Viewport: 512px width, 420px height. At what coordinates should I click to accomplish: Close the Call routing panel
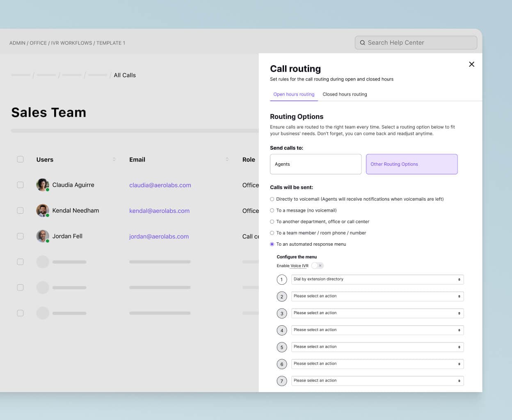click(x=471, y=64)
